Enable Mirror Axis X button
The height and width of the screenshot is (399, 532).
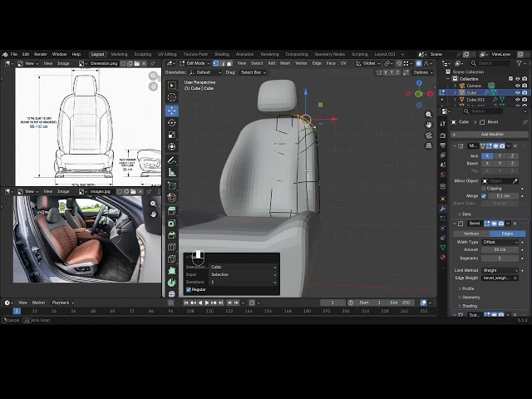tap(487, 155)
